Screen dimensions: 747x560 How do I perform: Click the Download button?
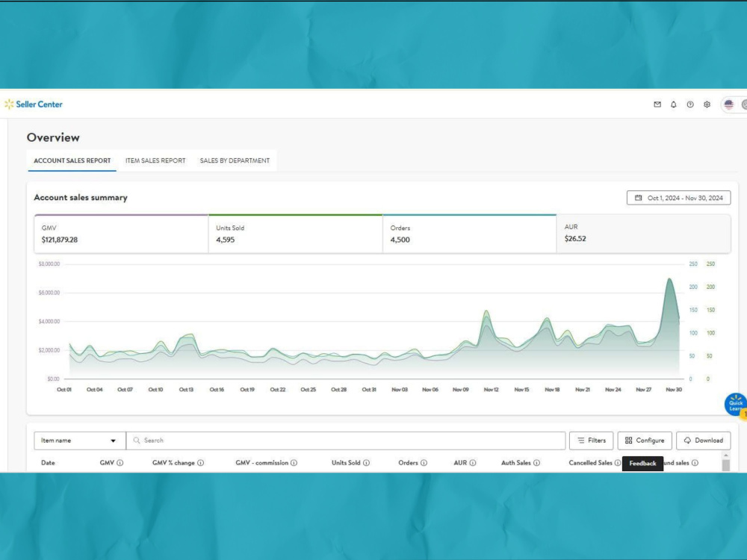703,441
